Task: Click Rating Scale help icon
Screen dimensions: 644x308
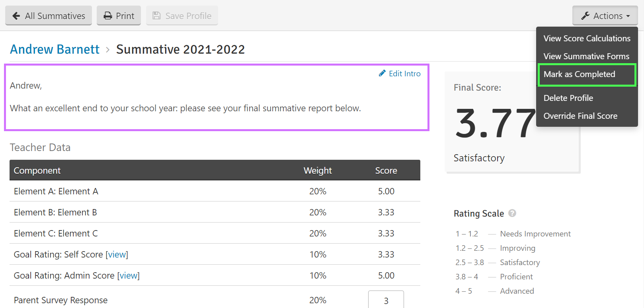Action: point(512,213)
